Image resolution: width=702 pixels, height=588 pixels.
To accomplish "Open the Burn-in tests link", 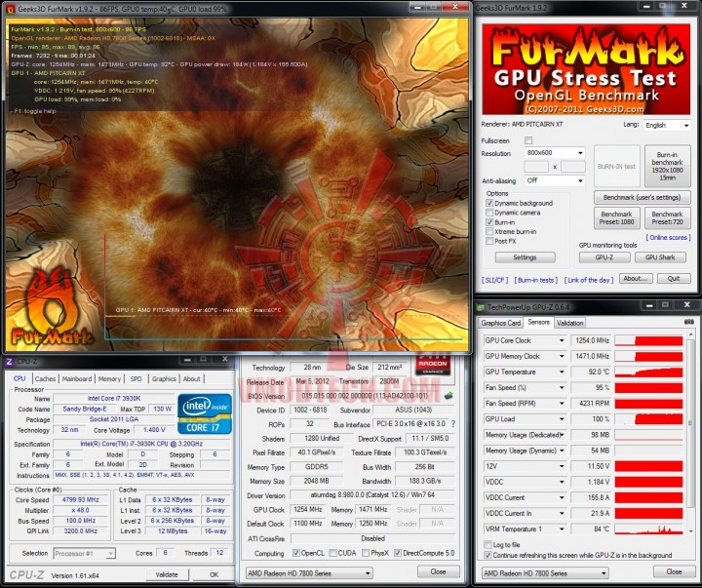I will pos(536,280).
